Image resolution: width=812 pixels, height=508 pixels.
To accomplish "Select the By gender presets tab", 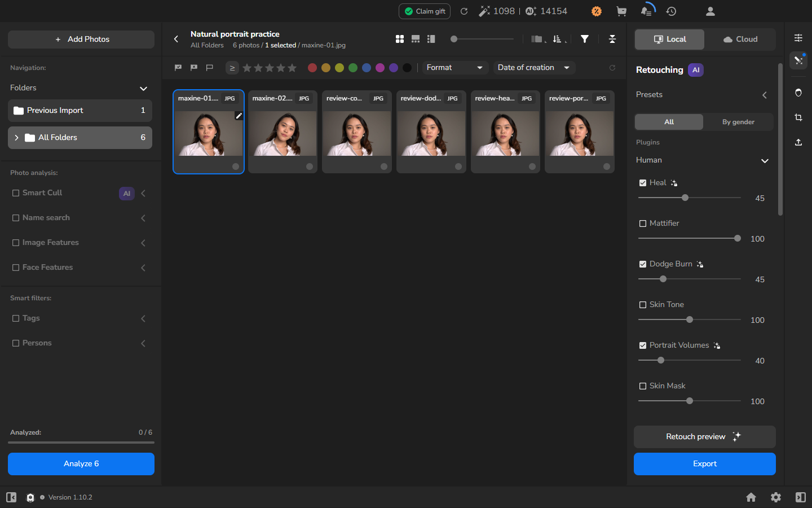I will (738, 122).
